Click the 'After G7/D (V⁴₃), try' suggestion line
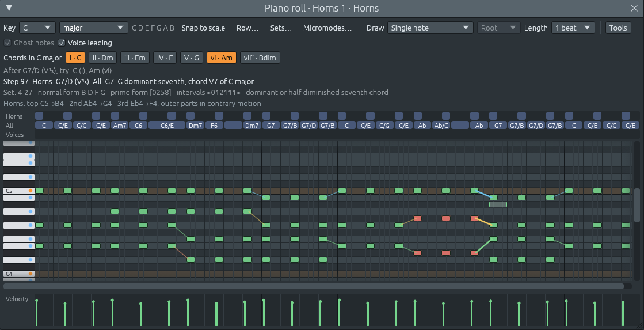644x330 pixels. (58, 71)
